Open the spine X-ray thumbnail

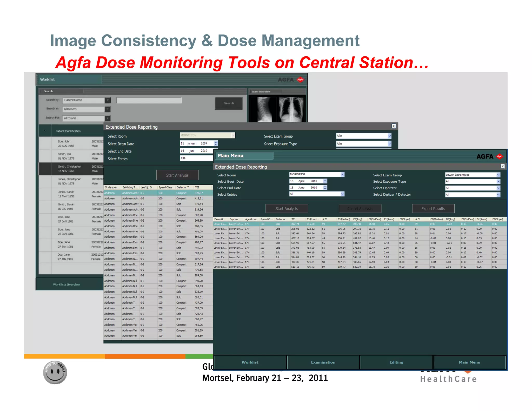(x=263, y=110)
